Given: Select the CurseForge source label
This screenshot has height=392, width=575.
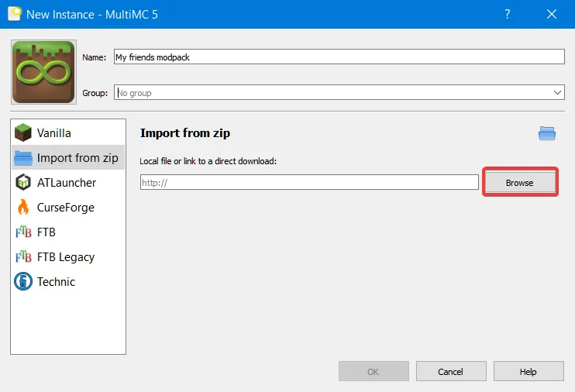Looking at the screenshot, I should (x=66, y=208).
